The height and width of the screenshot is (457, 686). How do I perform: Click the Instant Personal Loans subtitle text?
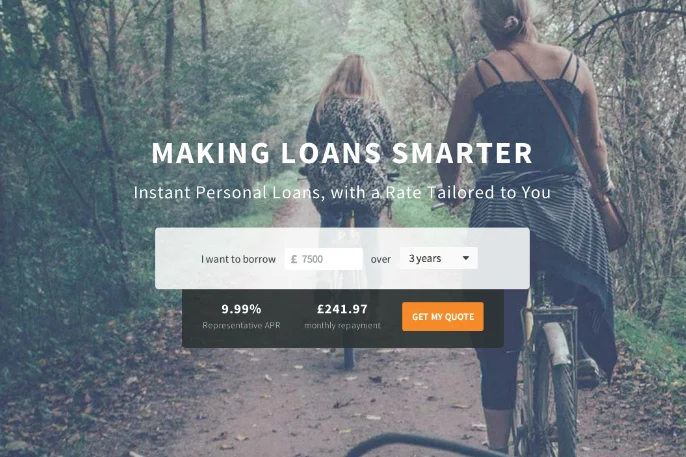(342, 192)
